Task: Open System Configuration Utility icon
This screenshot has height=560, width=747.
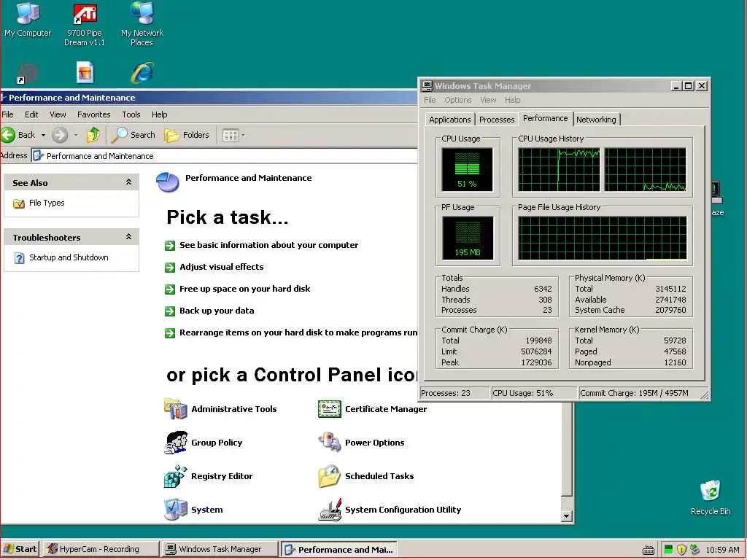Action: 390,510
